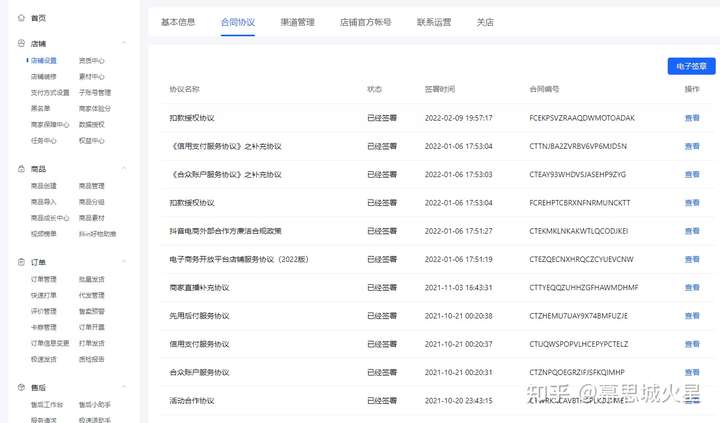Open 订单管理 in the sidebar
The image size is (720, 423).
44,279
